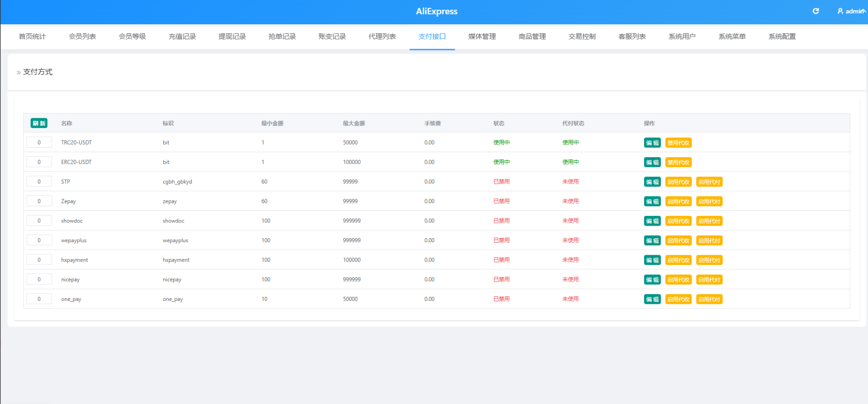Click the sort input for ERC20-USDT row

[x=39, y=162]
